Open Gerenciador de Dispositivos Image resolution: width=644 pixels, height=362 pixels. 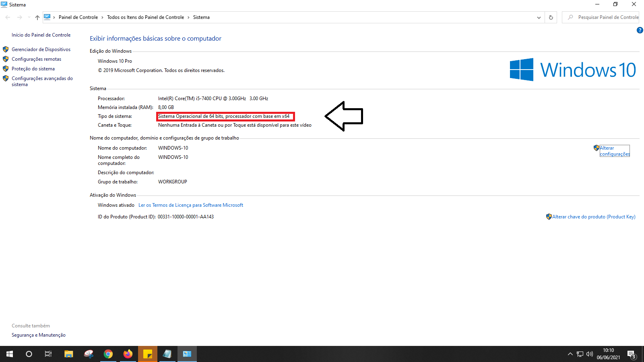coord(41,49)
